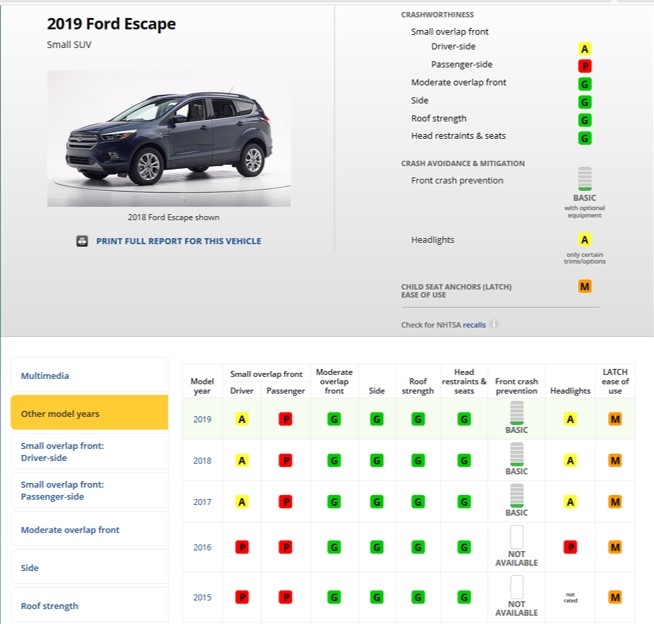This screenshot has width=654, height=624.
Task: Open the 2018 model year link
Action: point(202,460)
